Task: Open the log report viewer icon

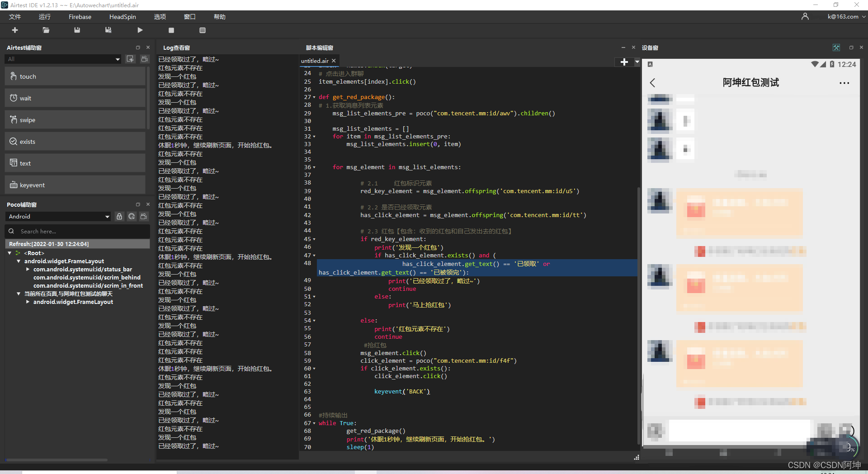Action: pyautogui.click(x=202, y=30)
